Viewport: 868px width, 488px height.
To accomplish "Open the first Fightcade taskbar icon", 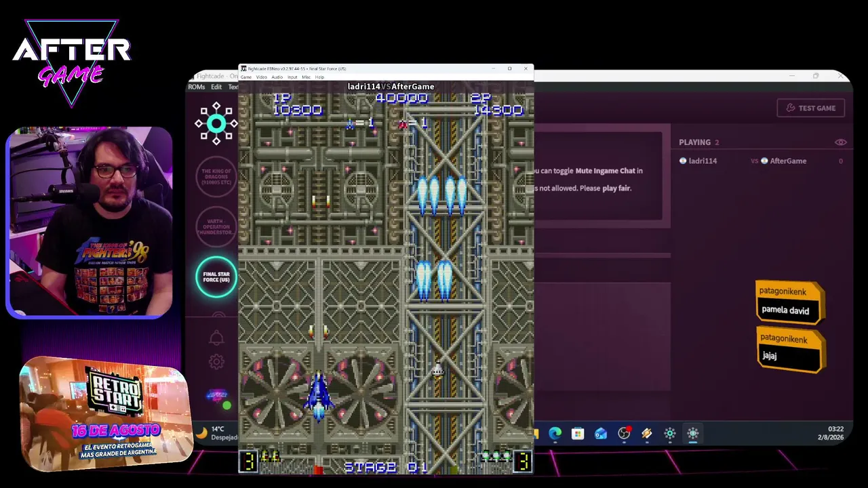I will (x=670, y=434).
